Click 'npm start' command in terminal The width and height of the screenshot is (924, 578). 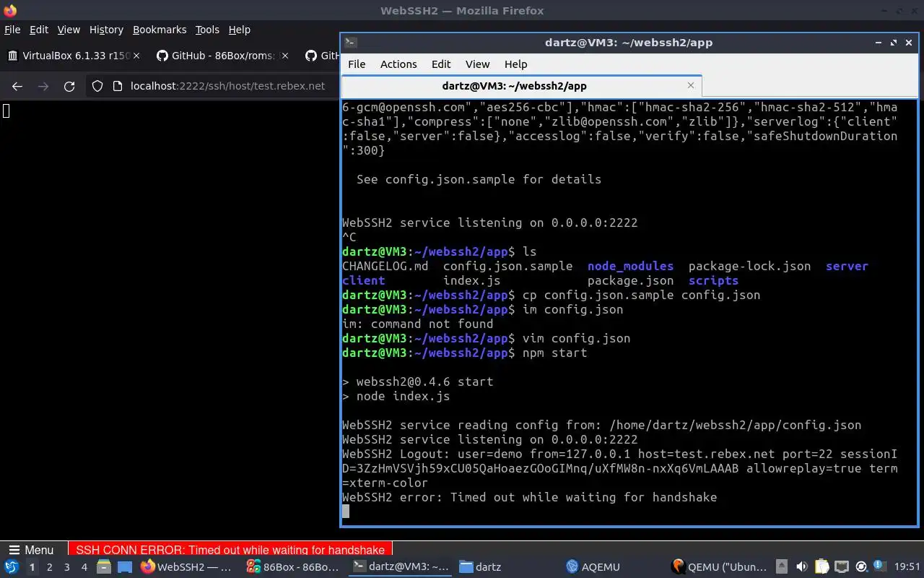(554, 353)
